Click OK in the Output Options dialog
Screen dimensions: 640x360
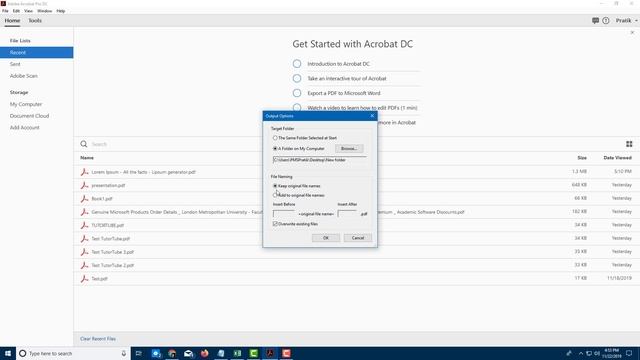pos(326,238)
